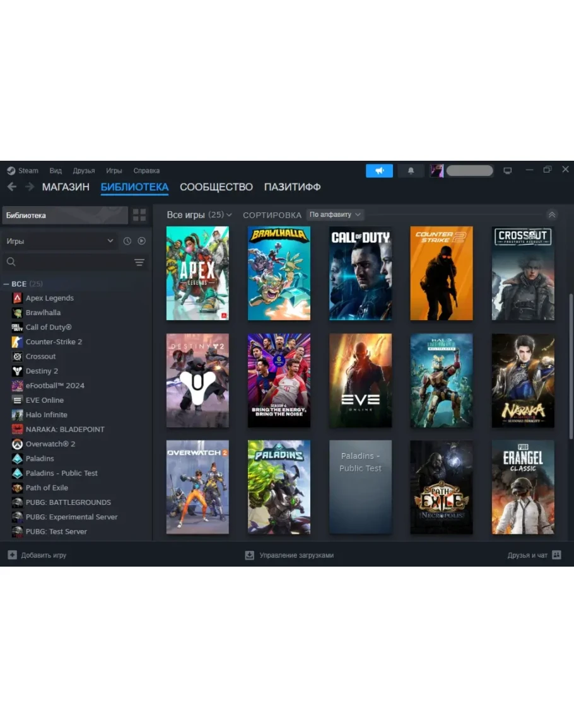The image size is (574, 728).
Task: Switch to grid view icon beside Library
Action: 139,216
